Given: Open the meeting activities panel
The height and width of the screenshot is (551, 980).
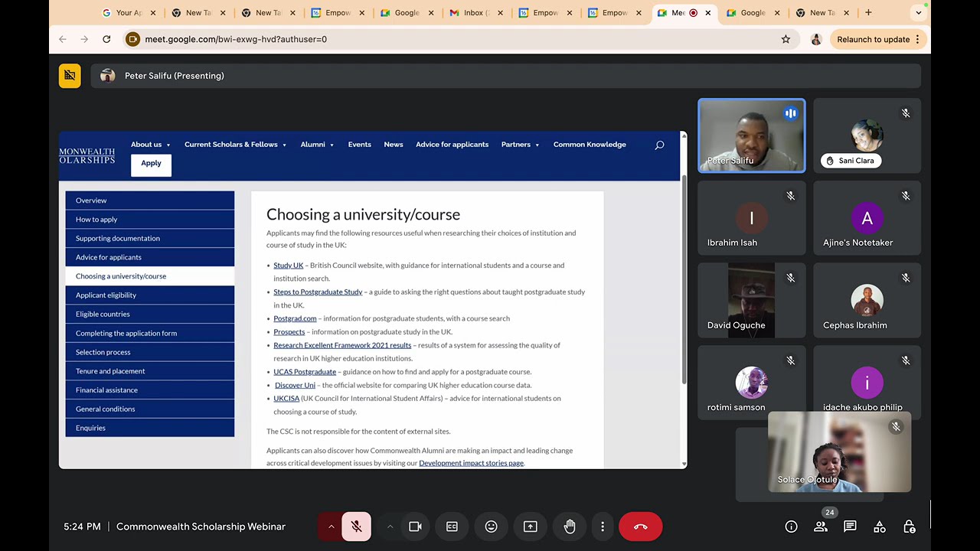Looking at the screenshot, I should coord(879,527).
